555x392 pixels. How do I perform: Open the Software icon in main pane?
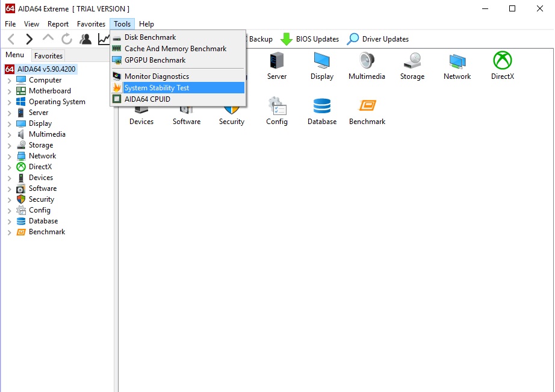point(187,115)
